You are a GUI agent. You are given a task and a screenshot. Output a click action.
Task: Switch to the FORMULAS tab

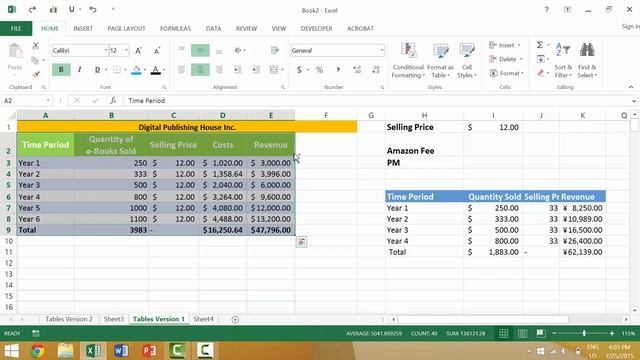[x=176, y=29]
